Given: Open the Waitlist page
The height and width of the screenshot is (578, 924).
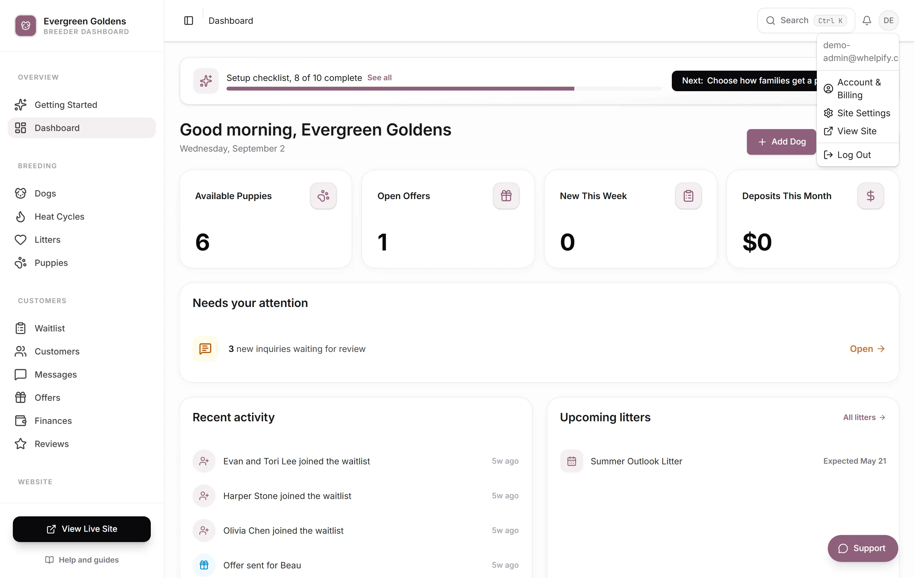Looking at the screenshot, I should [82, 328].
